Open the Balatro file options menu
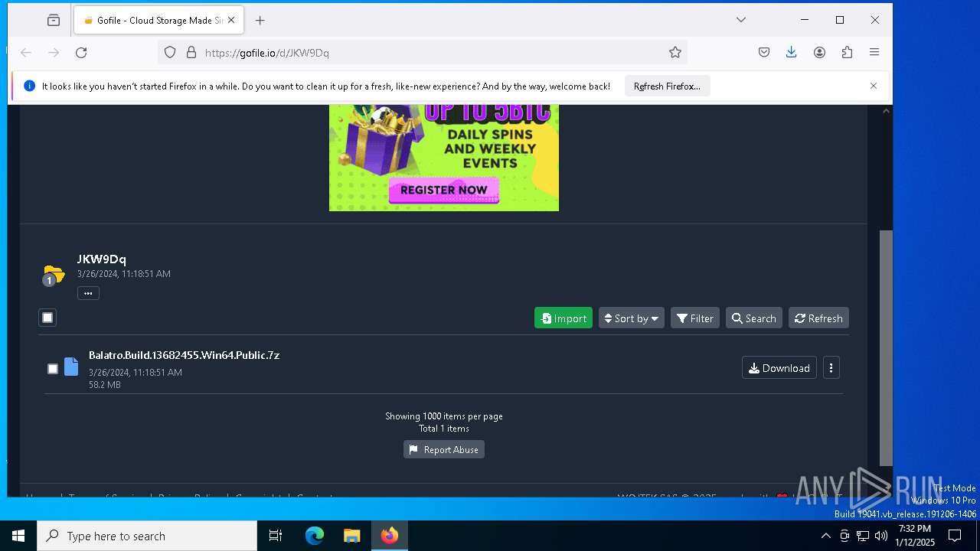 tap(831, 368)
